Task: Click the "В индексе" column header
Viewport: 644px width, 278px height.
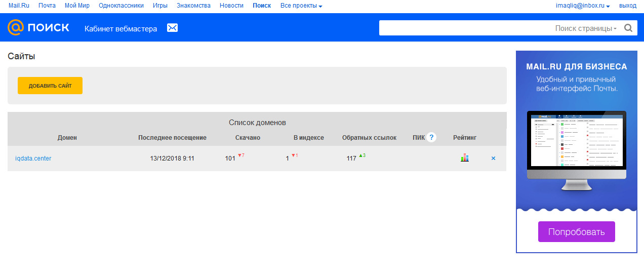Action: click(x=309, y=138)
